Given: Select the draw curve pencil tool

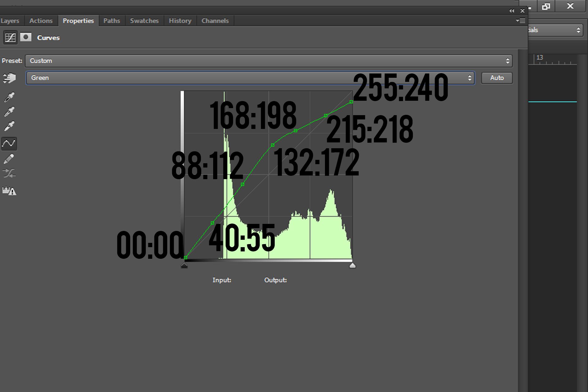Looking at the screenshot, I should point(9,159).
